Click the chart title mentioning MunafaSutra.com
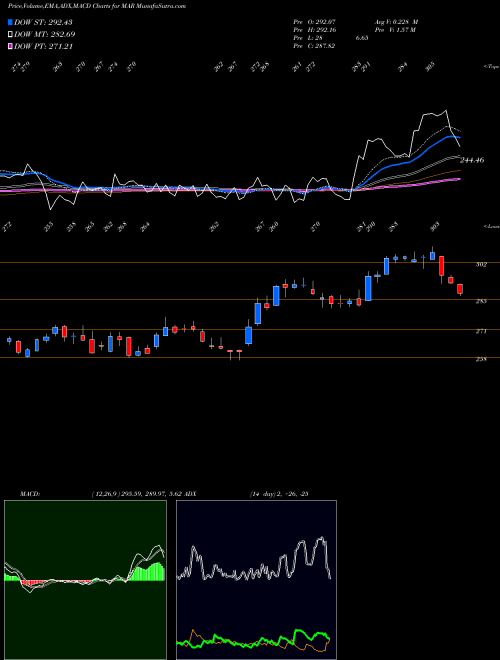 coord(97,6)
